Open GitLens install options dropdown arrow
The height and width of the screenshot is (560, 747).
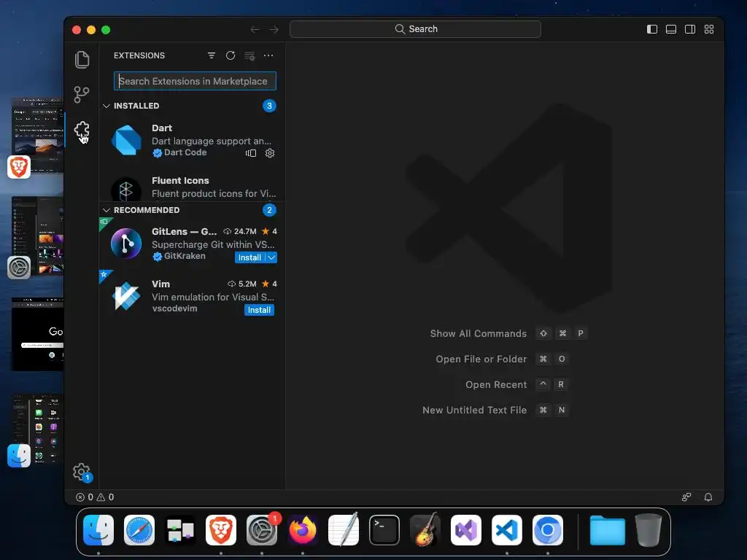[x=271, y=257]
